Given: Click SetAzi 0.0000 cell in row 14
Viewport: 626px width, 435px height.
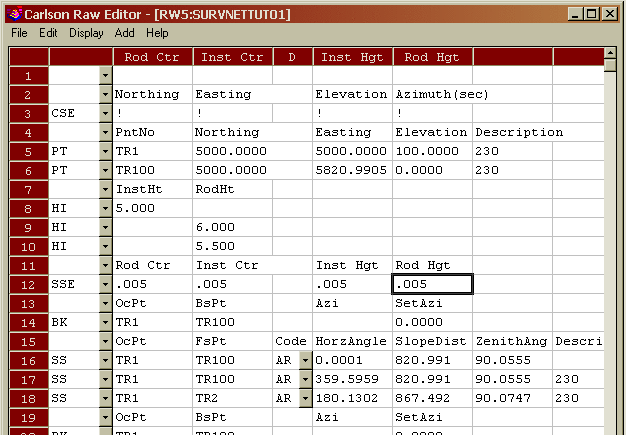Looking at the screenshot, I should (x=432, y=322).
